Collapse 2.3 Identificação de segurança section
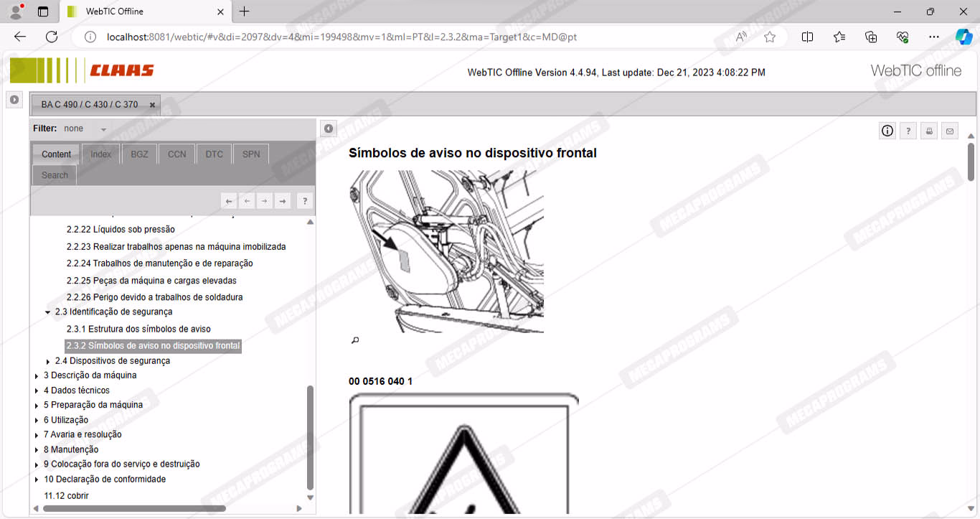Viewport: 980px width, 519px height. click(48, 312)
